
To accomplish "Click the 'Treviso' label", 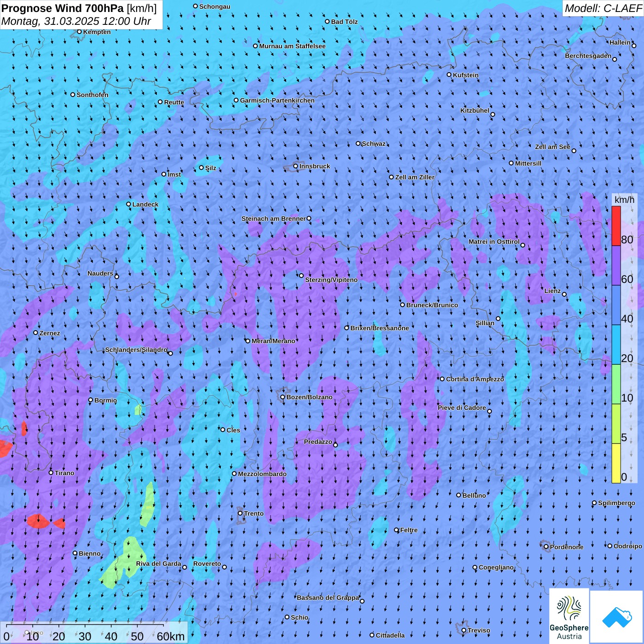I will point(479,630).
